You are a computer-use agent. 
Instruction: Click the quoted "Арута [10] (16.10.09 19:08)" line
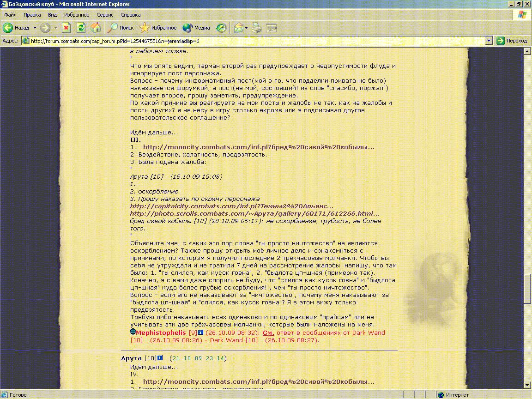176,177
